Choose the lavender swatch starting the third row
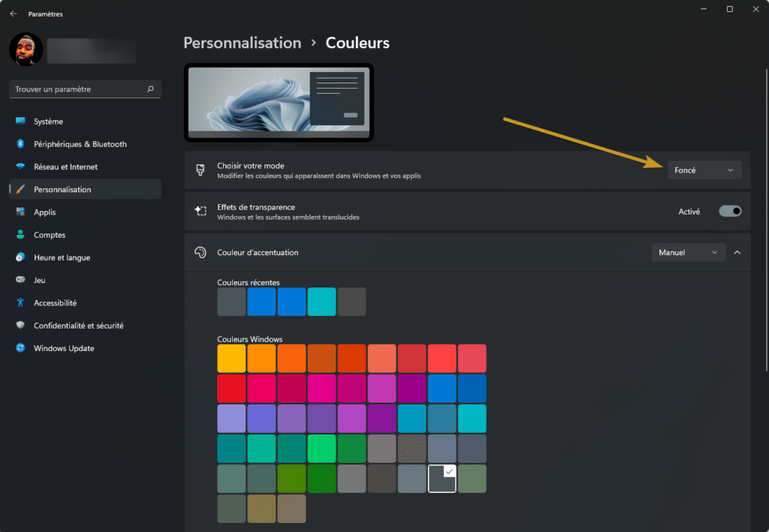 pos(231,419)
